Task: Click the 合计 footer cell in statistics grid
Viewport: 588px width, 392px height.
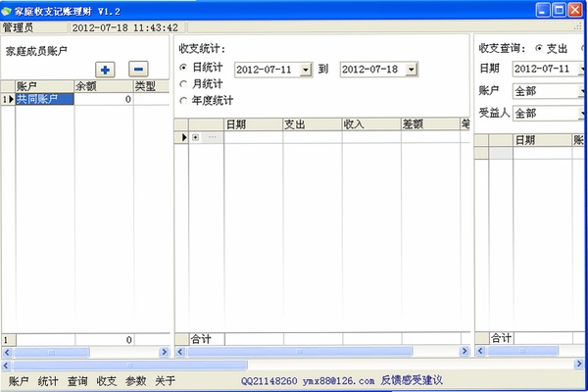Action: [207, 339]
